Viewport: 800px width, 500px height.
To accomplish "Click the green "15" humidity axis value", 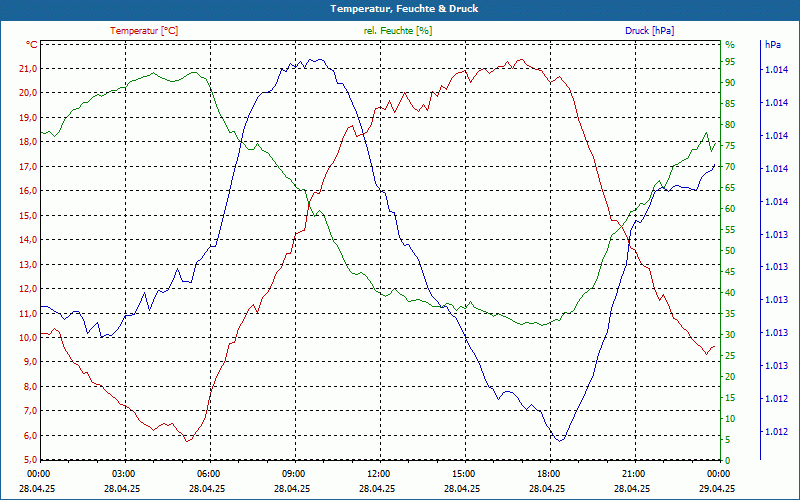I will [x=730, y=398].
